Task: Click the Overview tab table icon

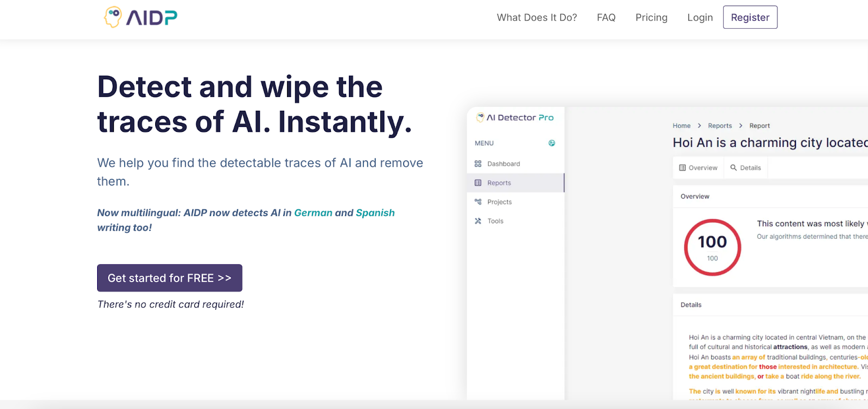Action: pyautogui.click(x=682, y=168)
